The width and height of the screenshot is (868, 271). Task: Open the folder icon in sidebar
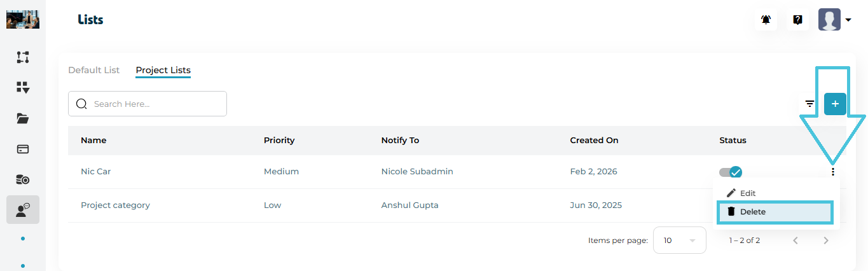[x=23, y=118]
